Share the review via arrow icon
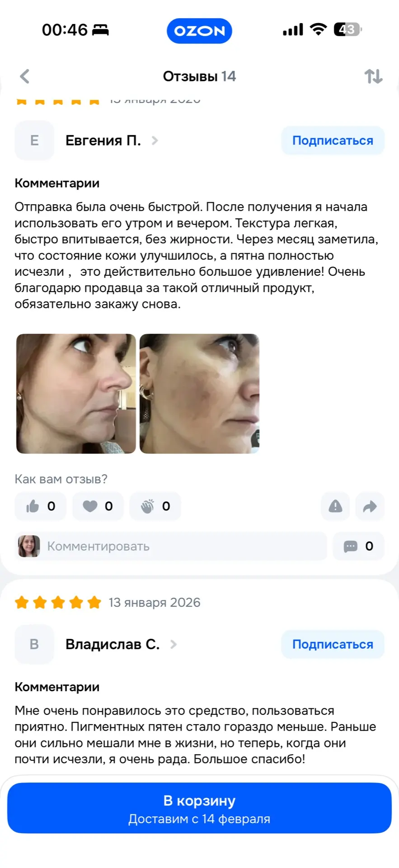This screenshot has width=399, height=868. tap(370, 506)
